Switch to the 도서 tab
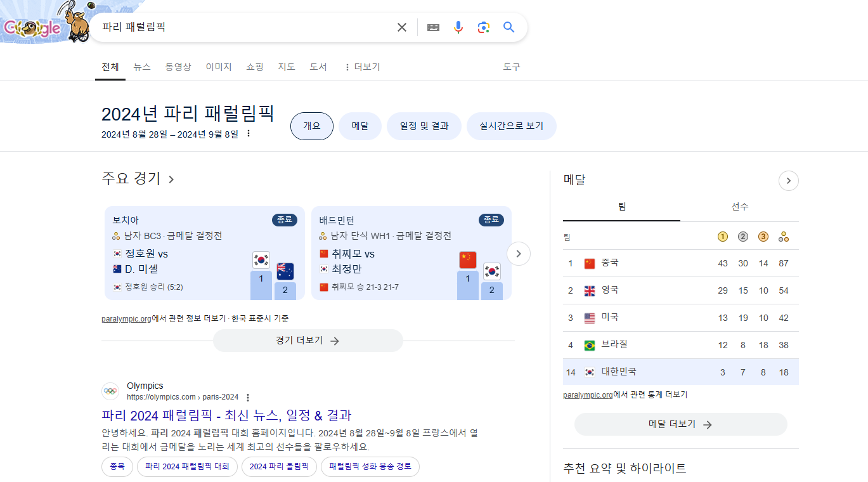 [318, 67]
